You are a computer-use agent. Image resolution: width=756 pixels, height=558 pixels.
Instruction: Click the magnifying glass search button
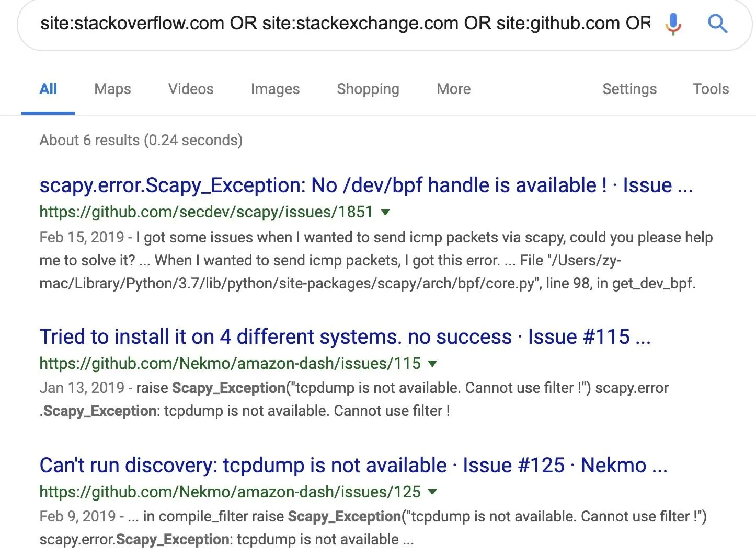tap(717, 24)
